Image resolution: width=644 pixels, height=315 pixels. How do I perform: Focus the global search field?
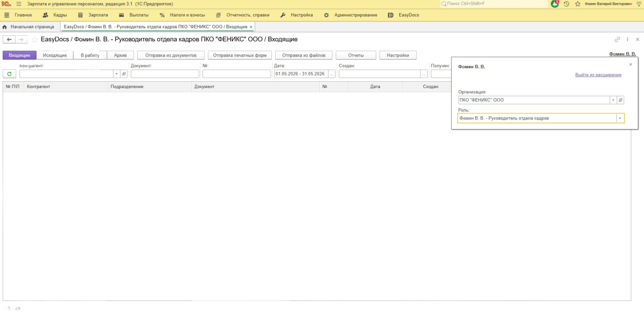(x=495, y=4)
